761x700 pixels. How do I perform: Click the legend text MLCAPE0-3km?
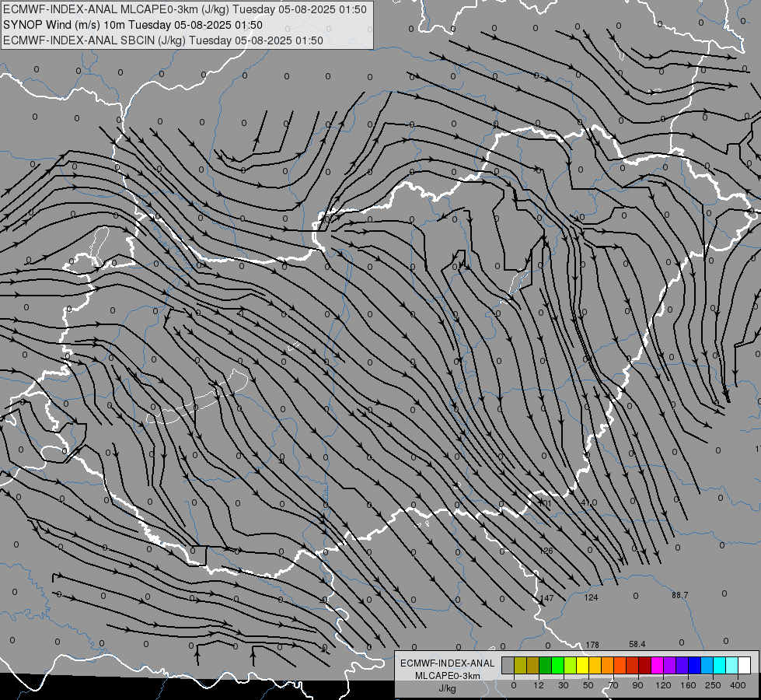pyautogui.click(x=448, y=676)
